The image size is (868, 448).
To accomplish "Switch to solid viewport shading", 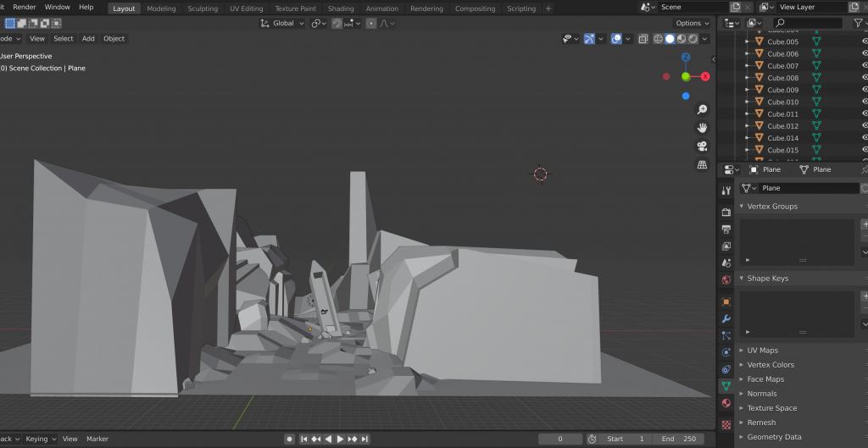I will click(670, 39).
